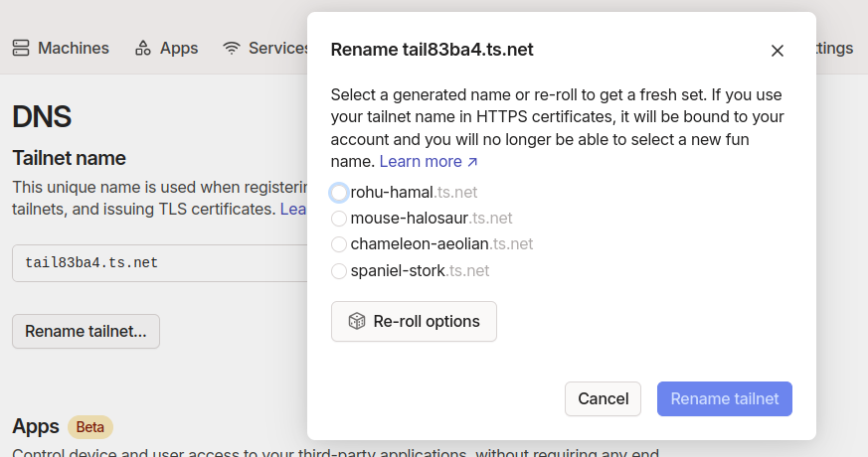Open the Machines tab

[x=61, y=48]
